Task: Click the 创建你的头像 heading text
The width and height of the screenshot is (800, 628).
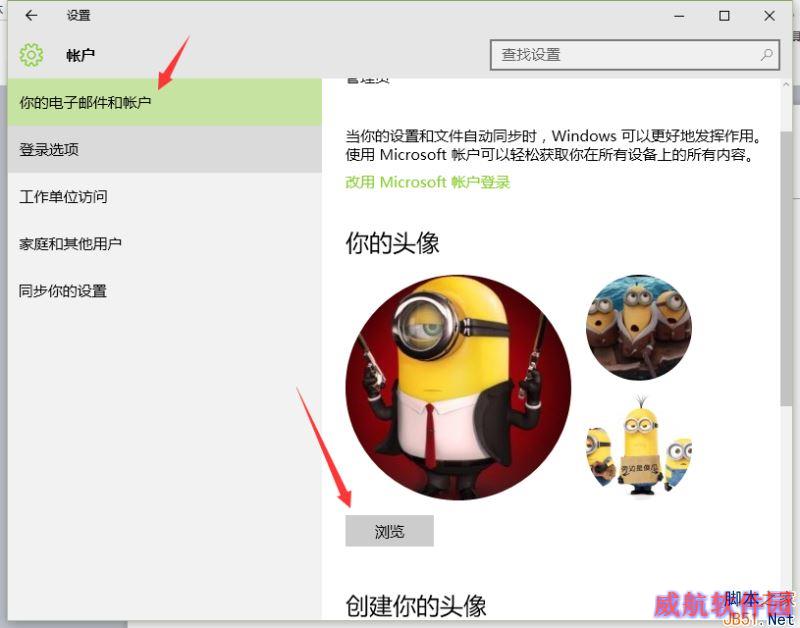Action: (416, 606)
